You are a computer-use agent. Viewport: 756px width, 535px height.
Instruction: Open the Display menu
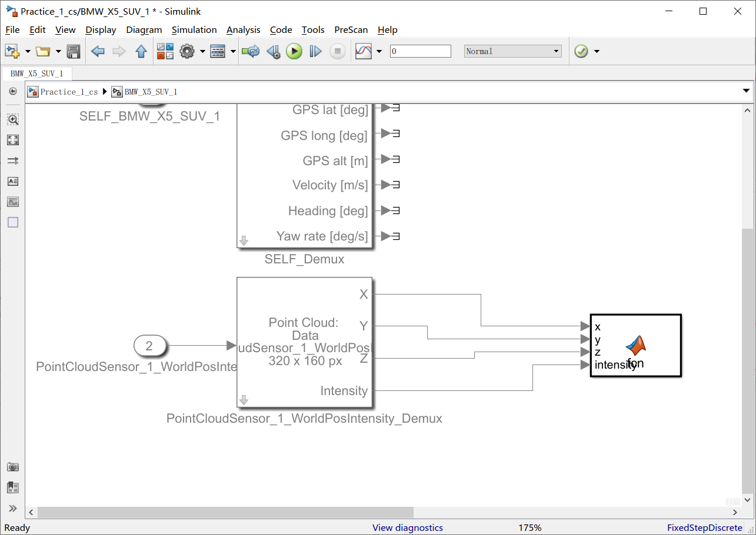point(101,29)
